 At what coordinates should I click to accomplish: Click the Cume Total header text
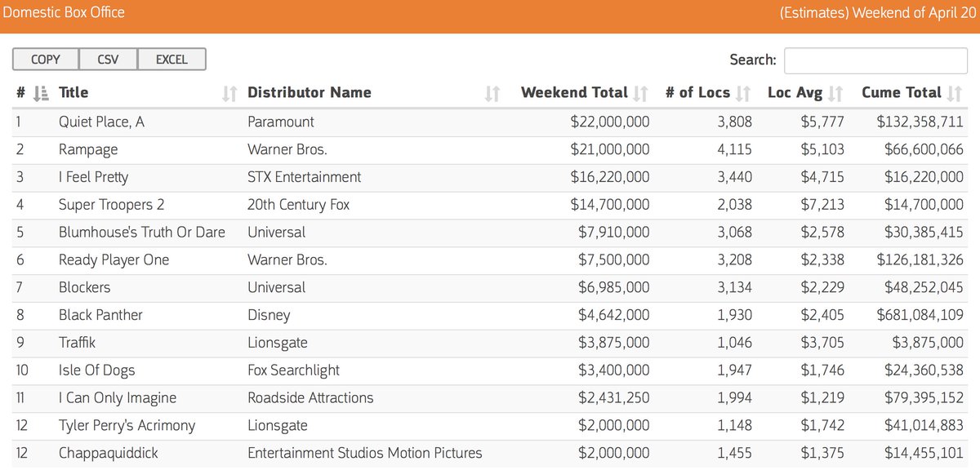[x=902, y=93]
